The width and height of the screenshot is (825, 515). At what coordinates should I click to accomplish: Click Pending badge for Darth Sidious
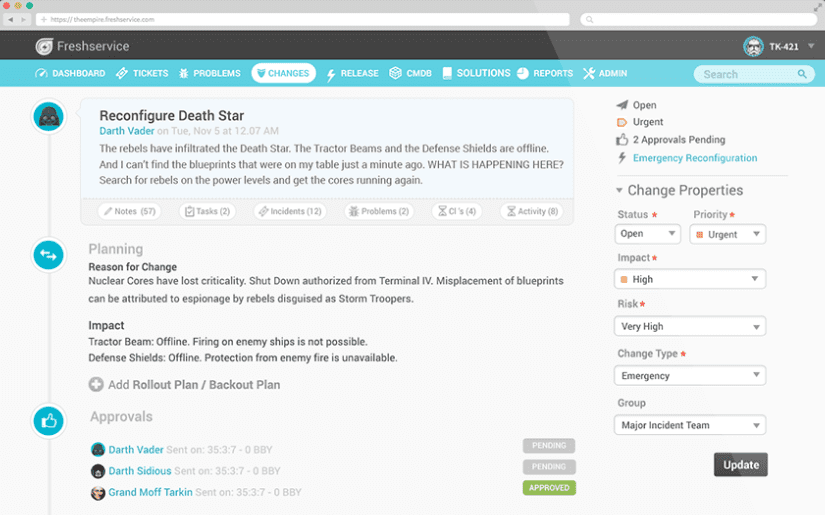point(549,467)
